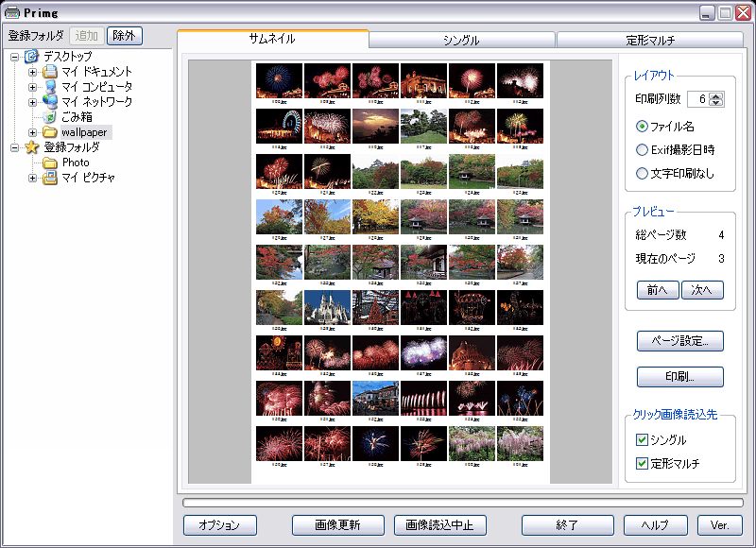Screen dimensions: 756x548
Task: Click the マイ ネットワーク globe icon
Action: click(50, 102)
